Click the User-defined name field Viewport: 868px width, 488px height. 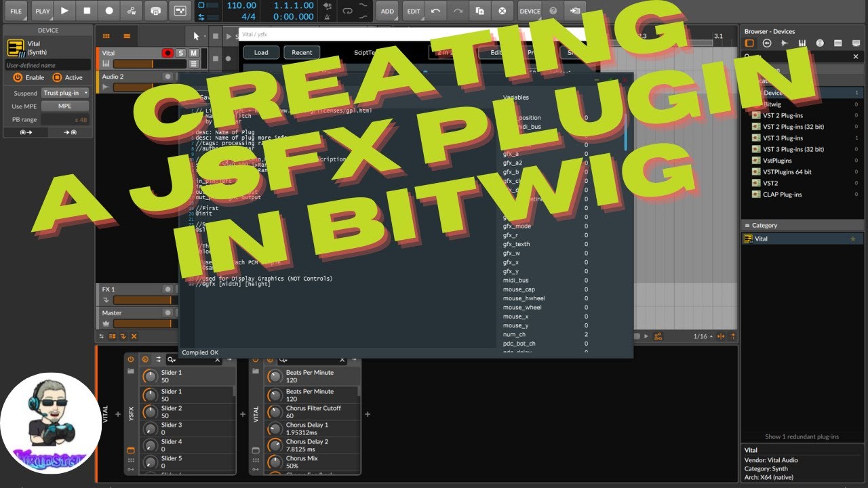(47, 65)
